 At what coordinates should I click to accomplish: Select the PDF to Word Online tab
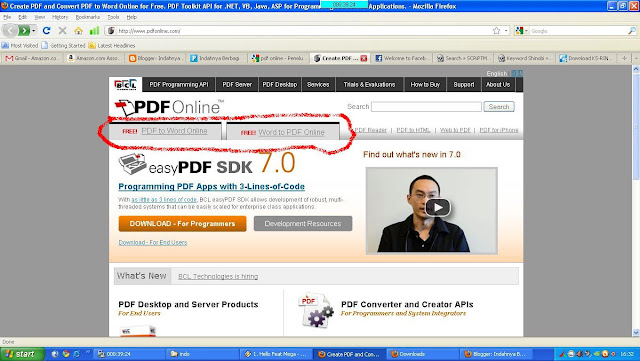[165, 131]
